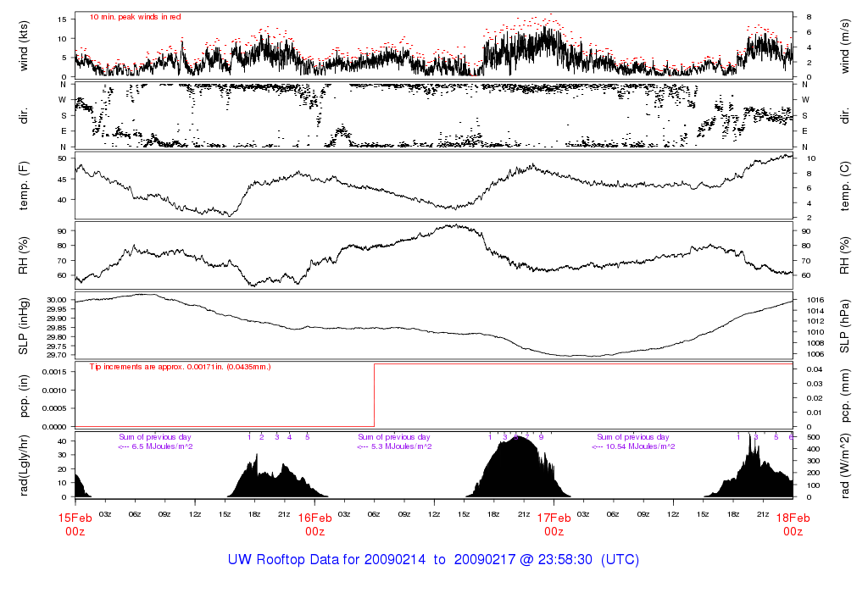Click the 'rad (W/m^2)' axis label

[845, 465]
